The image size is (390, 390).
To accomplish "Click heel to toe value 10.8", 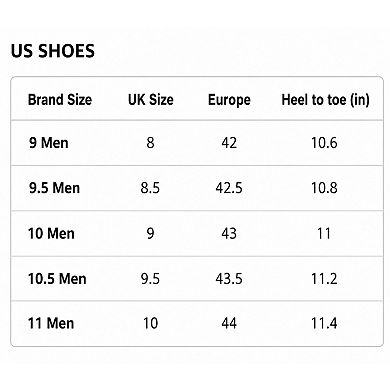I will tap(324, 188).
